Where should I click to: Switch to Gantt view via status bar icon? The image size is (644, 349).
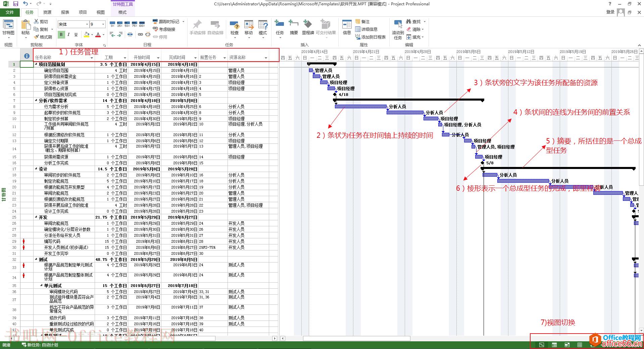[541, 345]
